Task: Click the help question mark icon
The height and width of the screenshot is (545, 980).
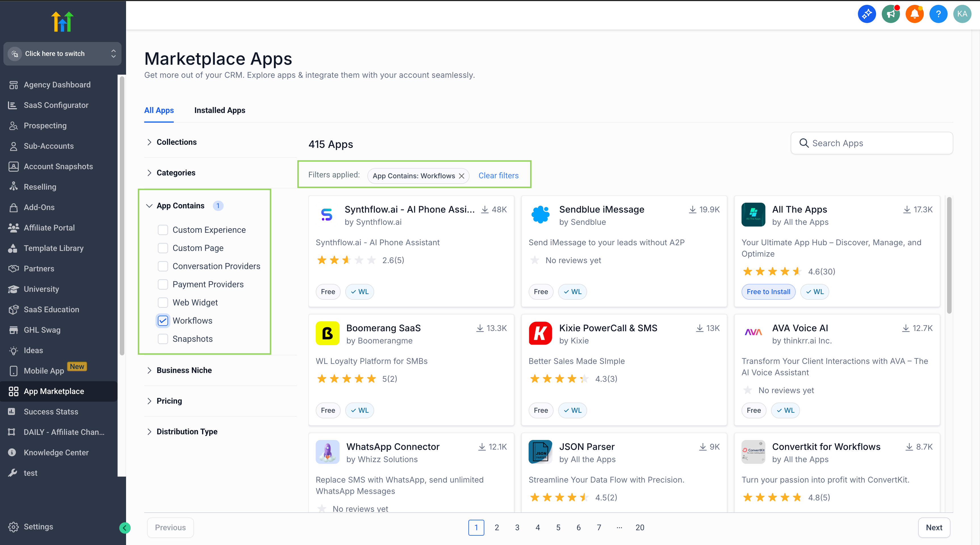Action: [938, 14]
